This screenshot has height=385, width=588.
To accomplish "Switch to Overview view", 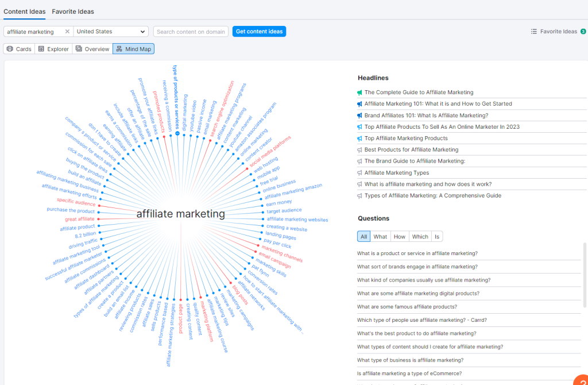I will 92,49.
